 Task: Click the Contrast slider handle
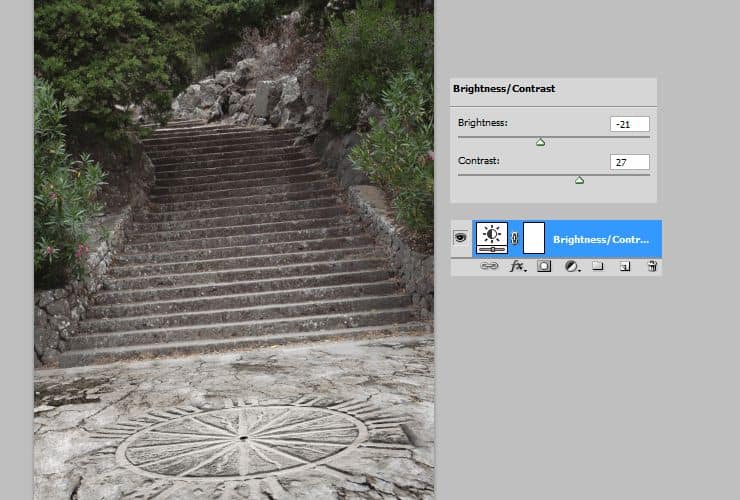pyautogui.click(x=579, y=180)
